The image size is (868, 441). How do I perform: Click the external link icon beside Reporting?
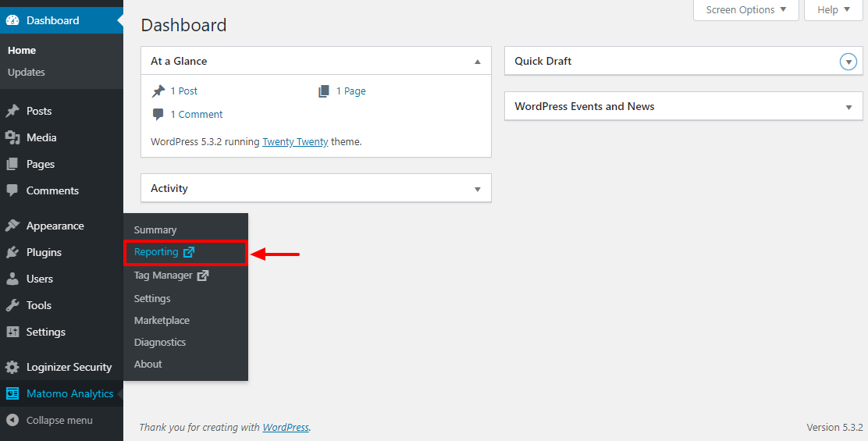click(189, 252)
